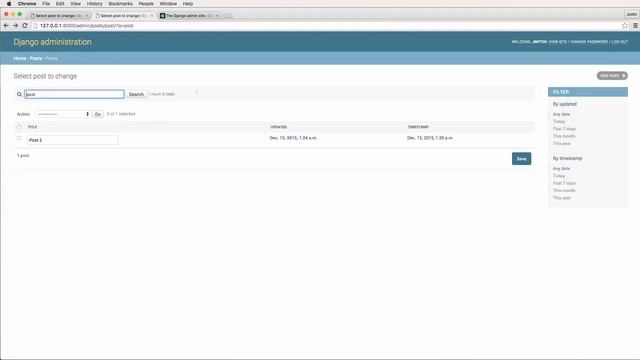Image resolution: width=640 pixels, height=360 pixels.
Task: Open the Action dropdown
Action: (x=63, y=114)
